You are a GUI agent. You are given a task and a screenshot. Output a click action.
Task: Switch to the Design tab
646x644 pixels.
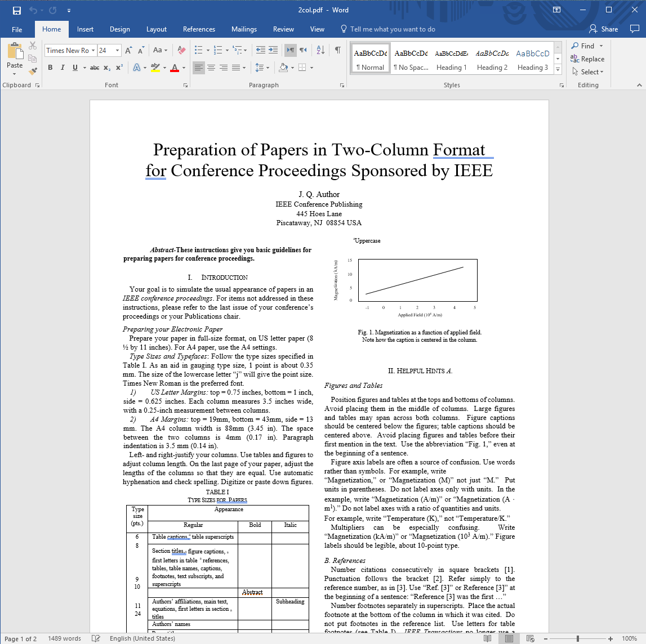pos(120,29)
